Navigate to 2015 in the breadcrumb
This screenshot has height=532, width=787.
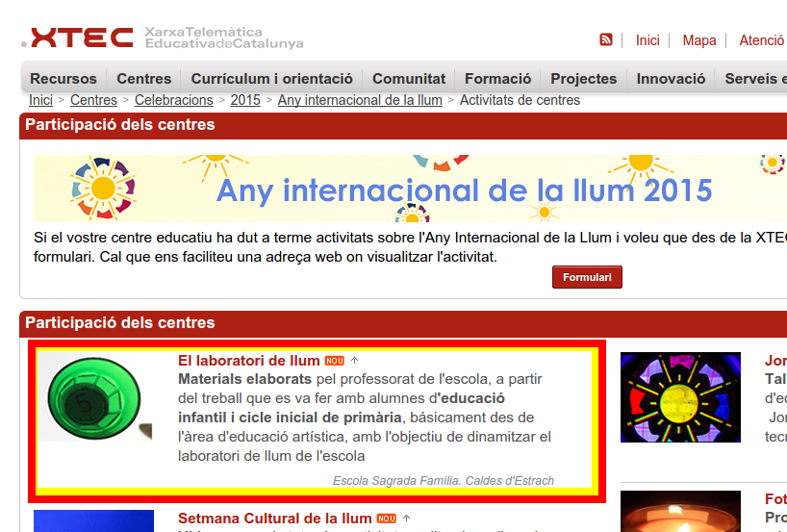[245, 100]
